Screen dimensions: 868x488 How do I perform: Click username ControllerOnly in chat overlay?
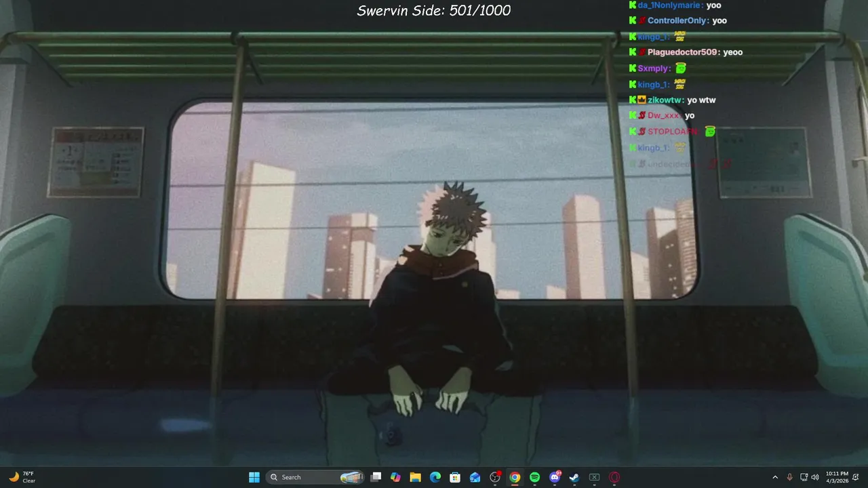(x=677, y=20)
